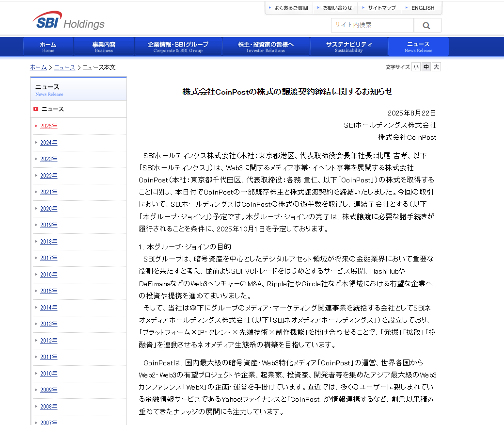
Task: Select 2016年 in news archive
Action: (48, 275)
